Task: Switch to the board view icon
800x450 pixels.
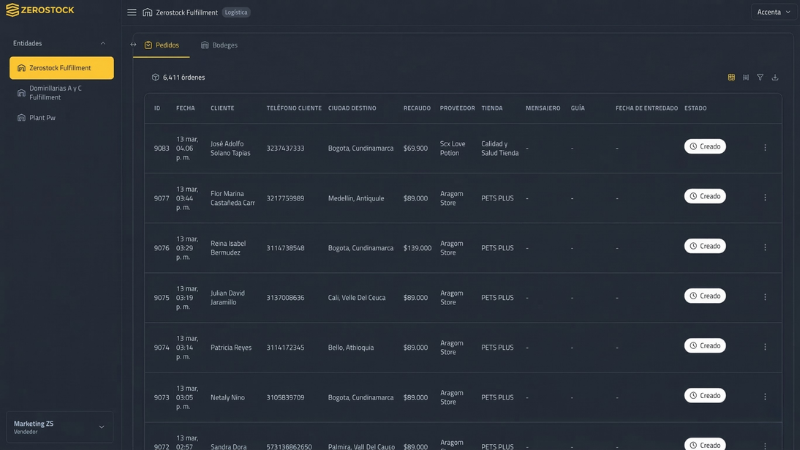Action: 746,77
